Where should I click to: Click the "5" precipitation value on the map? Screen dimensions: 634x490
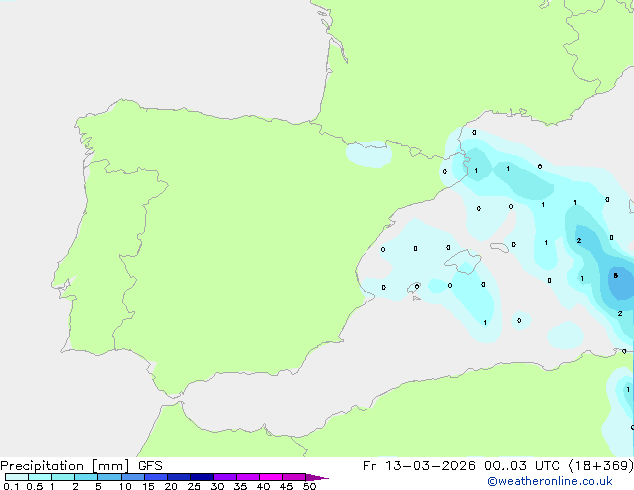[615, 275]
